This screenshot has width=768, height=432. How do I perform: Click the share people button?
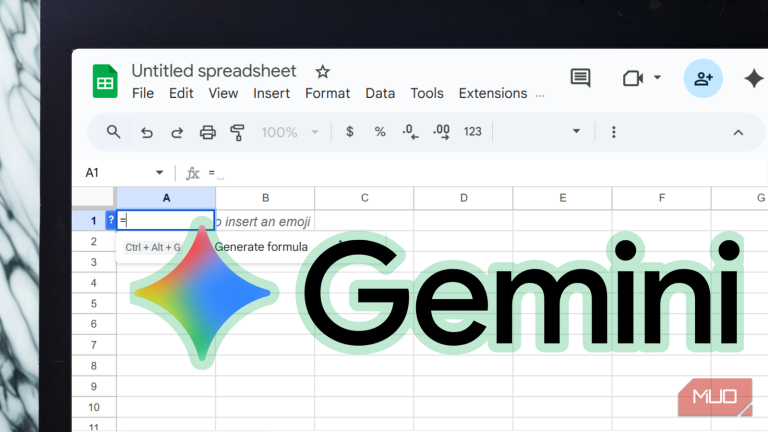(x=702, y=78)
